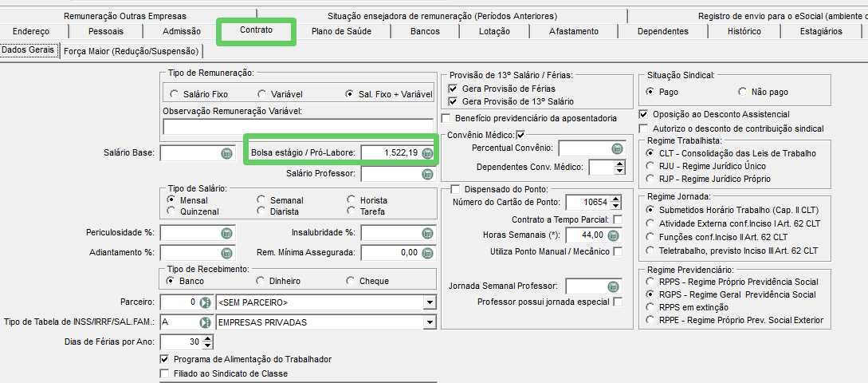Click the Salário Base input field
Image resolution: width=868 pixels, height=383 pixels.
click(196, 153)
